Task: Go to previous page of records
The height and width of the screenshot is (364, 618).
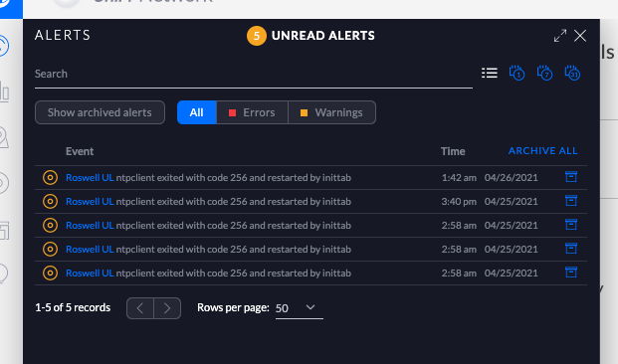Action: [x=140, y=308]
